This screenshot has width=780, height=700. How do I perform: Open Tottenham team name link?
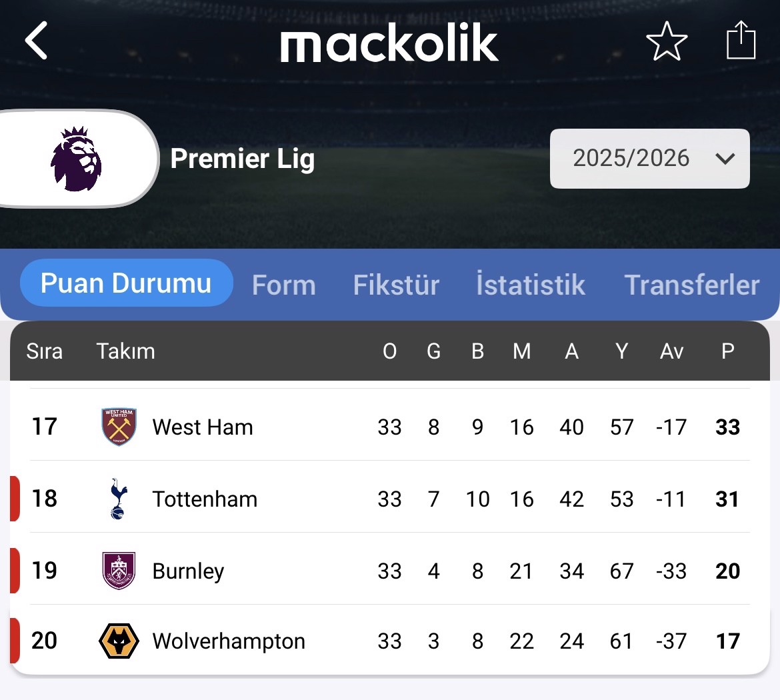click(205, 499)
